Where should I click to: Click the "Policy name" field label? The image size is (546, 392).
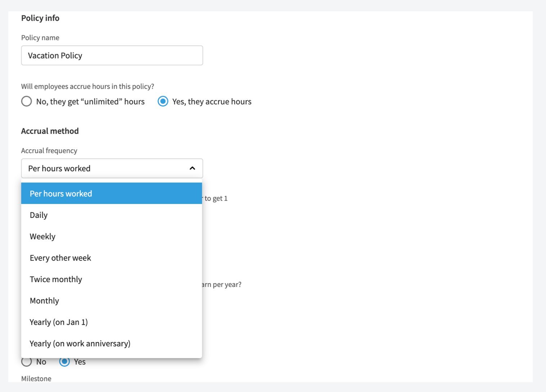[40, 38]
